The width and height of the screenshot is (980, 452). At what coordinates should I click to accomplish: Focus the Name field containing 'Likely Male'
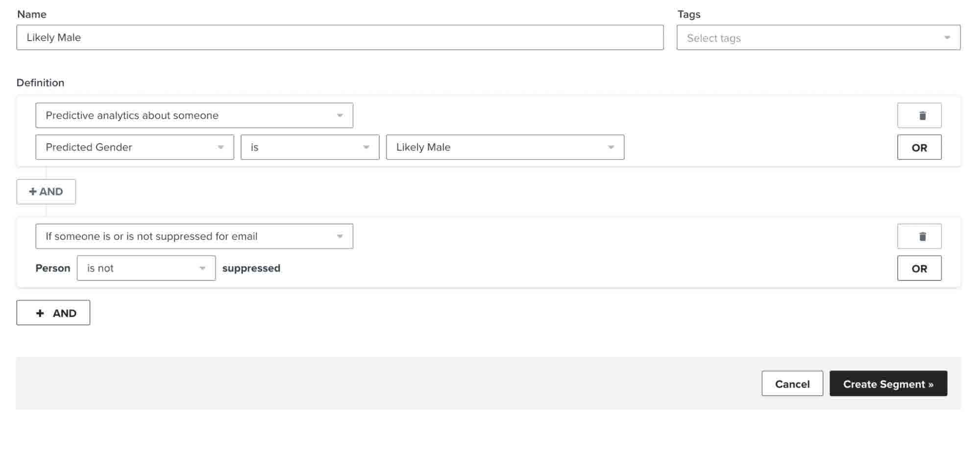click(x=340, y=38)
